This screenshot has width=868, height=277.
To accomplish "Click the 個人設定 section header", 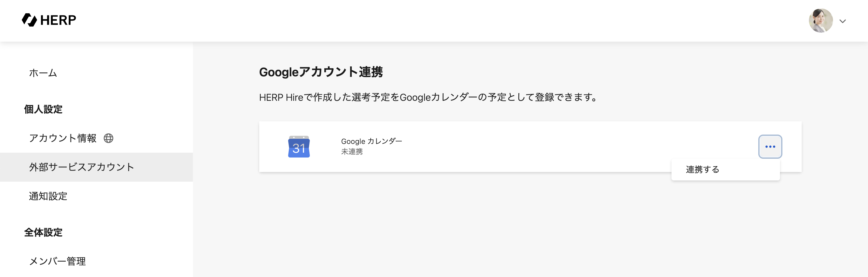I will [x=43, y=109].
